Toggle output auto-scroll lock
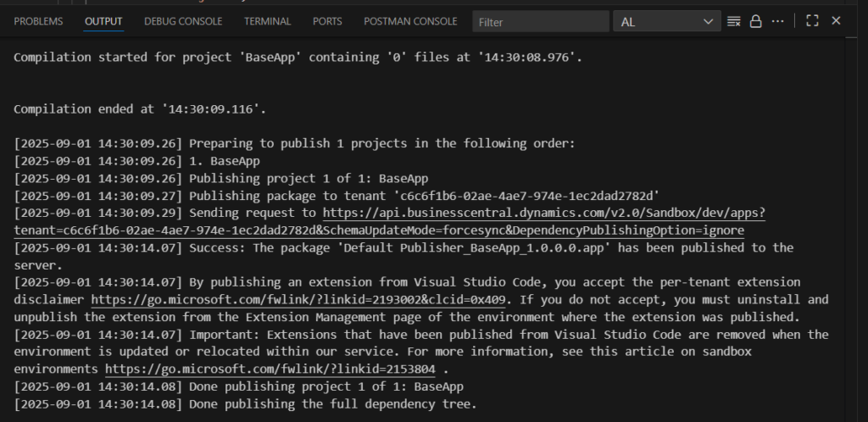The height and width of the screenshot is (422, 868). click(x=755, y=21)
